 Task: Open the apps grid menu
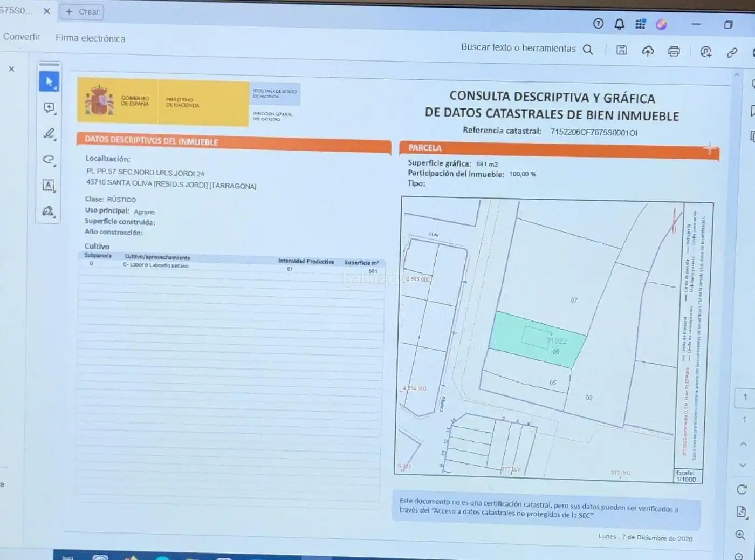[x=640, y=24]
